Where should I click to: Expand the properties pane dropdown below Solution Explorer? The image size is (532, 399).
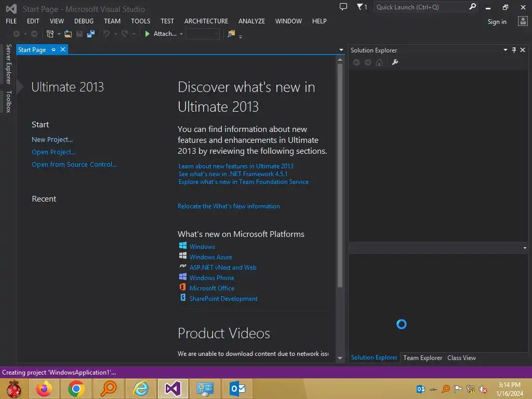tap(525, 248)
